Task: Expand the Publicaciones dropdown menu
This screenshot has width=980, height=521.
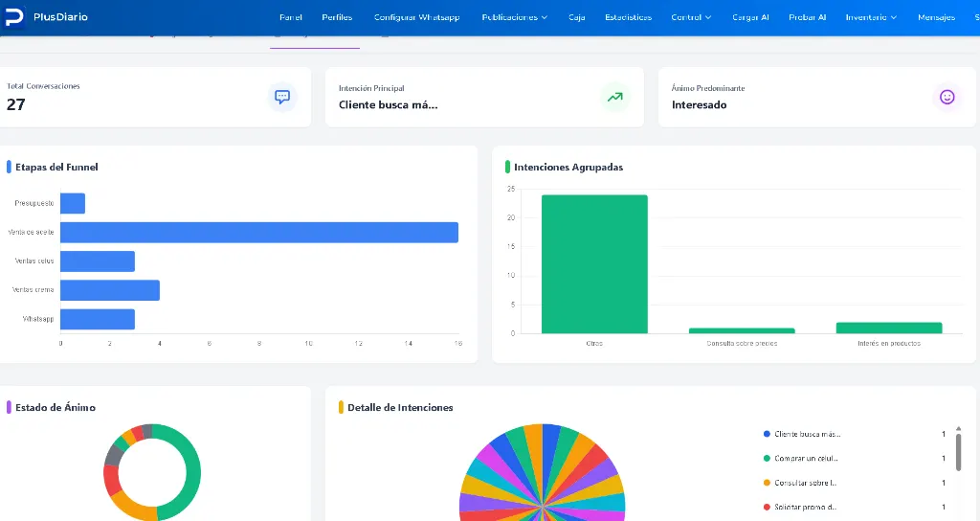Action: 514,17
